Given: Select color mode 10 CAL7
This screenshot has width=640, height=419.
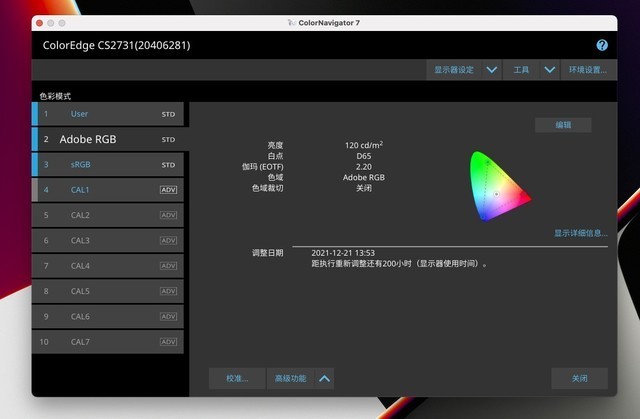Looking at the screenshot, I should click(108, 341).
